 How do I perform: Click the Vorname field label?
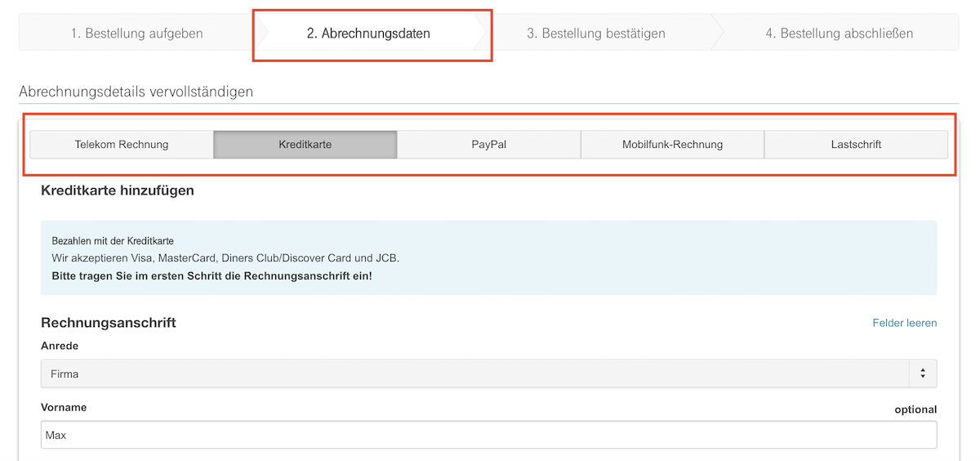coord(64,407)
